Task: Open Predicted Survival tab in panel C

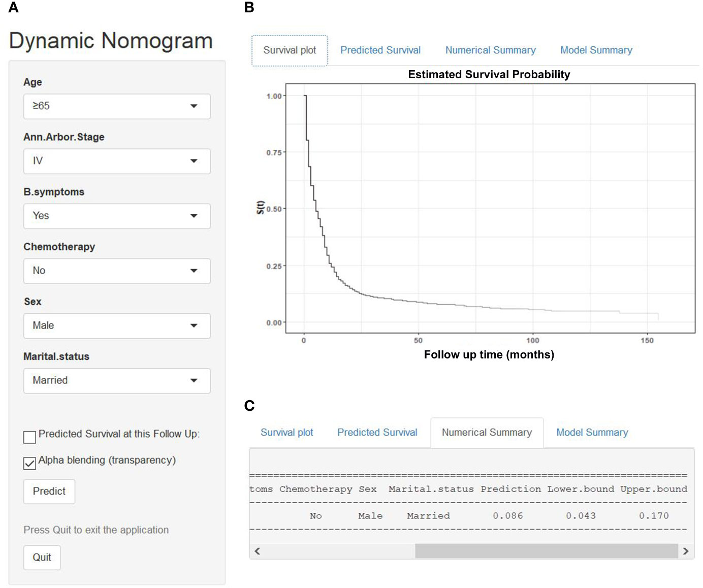Action: (x=377, y=433)
